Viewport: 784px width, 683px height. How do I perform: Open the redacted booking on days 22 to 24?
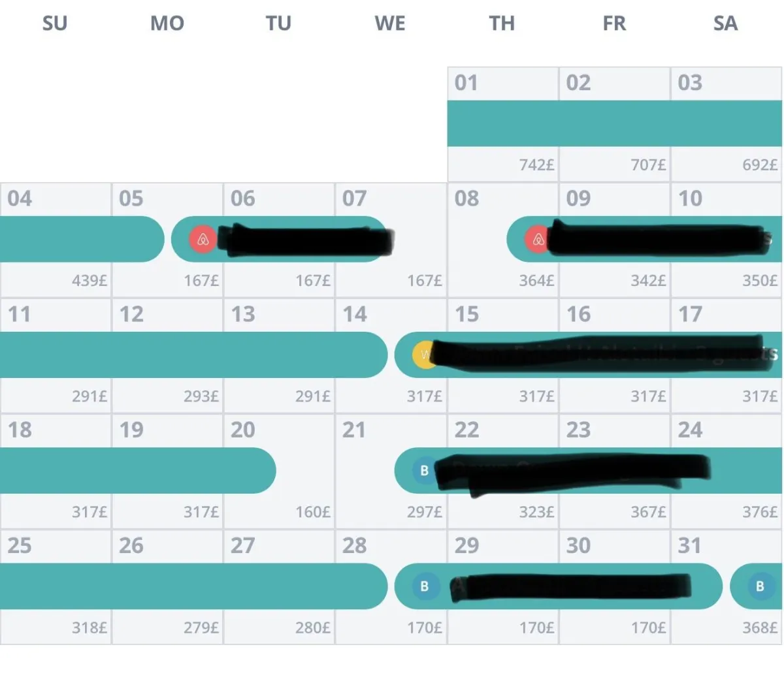(559, 471)
